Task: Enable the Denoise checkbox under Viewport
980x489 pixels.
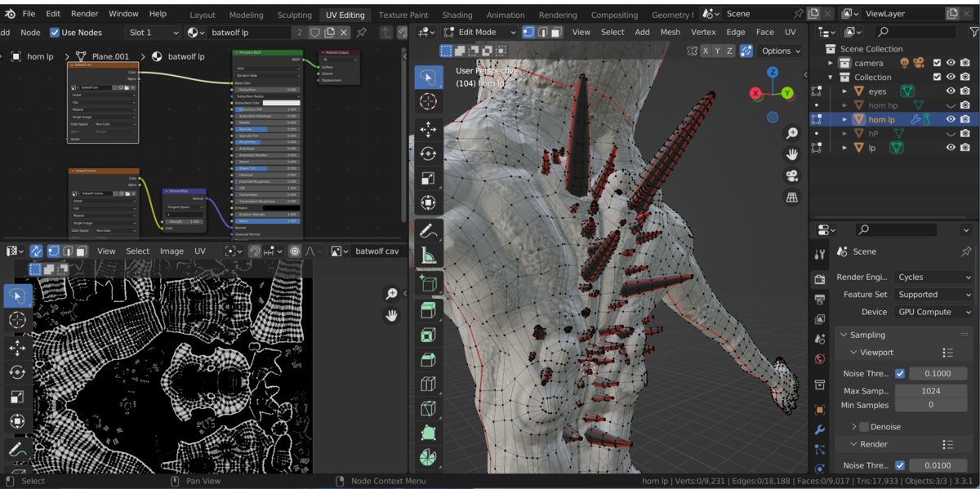Action: [x=864, y=426]
